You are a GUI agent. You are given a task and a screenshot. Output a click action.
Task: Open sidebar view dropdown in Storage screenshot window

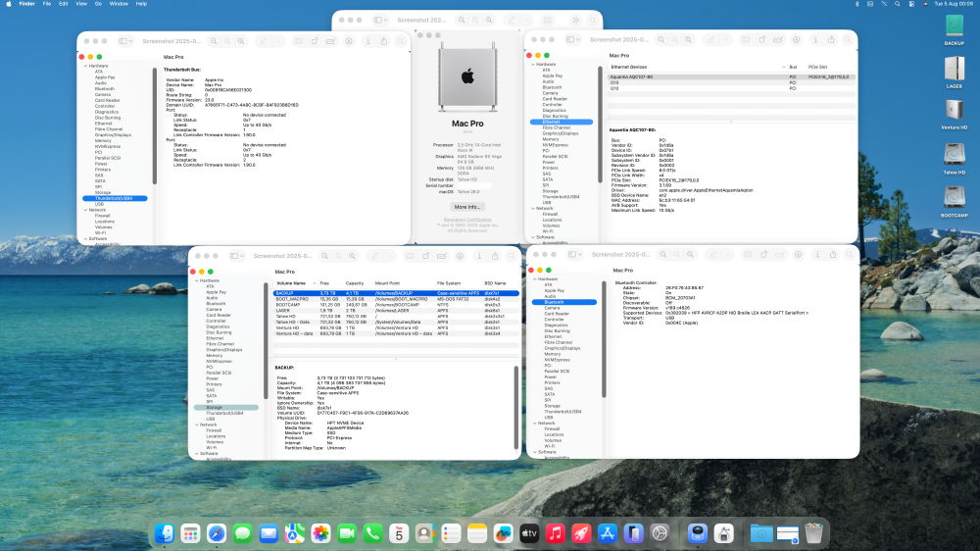coord(237,256)
